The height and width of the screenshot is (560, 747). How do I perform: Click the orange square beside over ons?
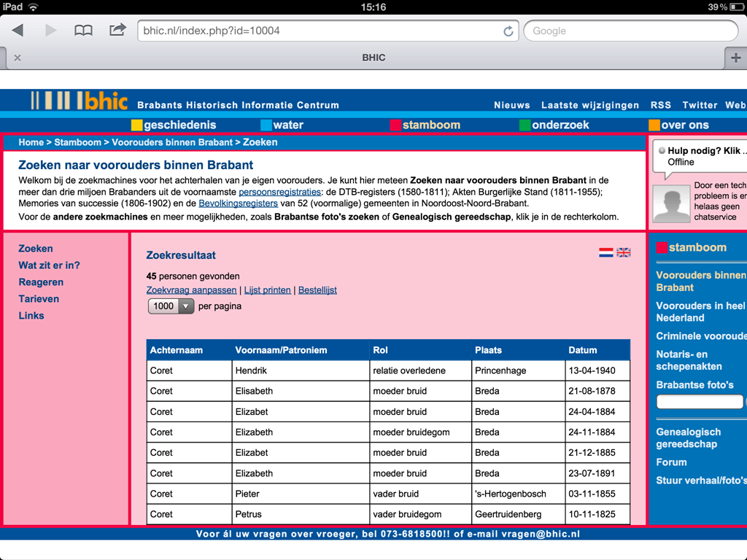click(654, 125)
